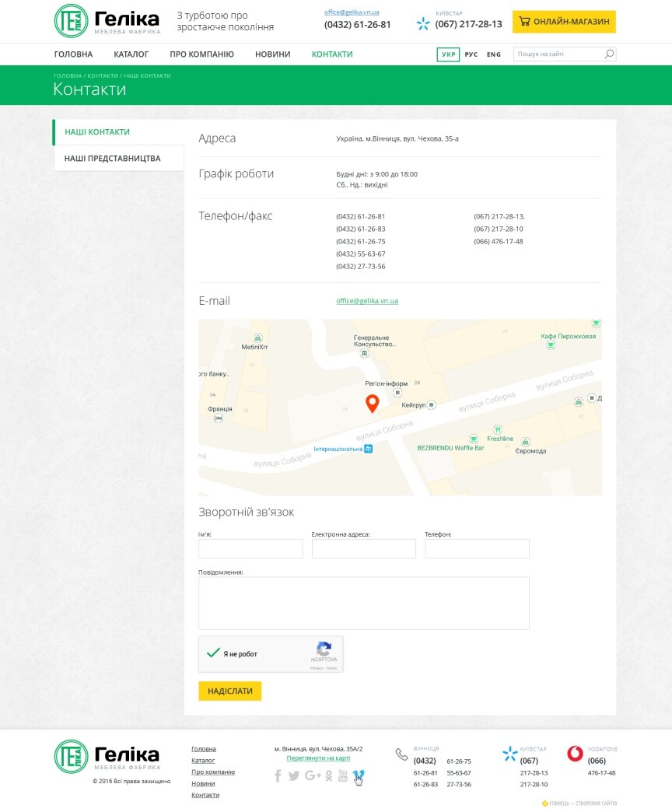Open ГОЛОВНА in the top navigation bar
Screen dimensions: 672x812
[x=74, y=54]
